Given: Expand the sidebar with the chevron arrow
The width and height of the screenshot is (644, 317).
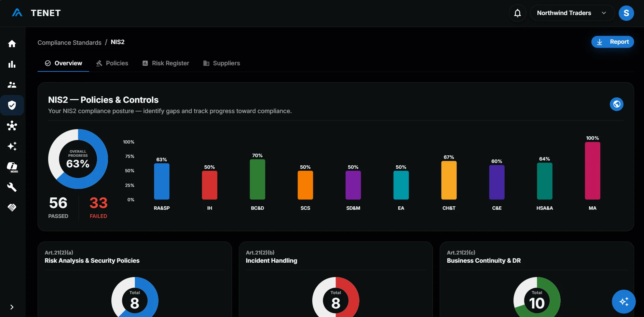Looking at the screenshot, I should pos(12,307).
